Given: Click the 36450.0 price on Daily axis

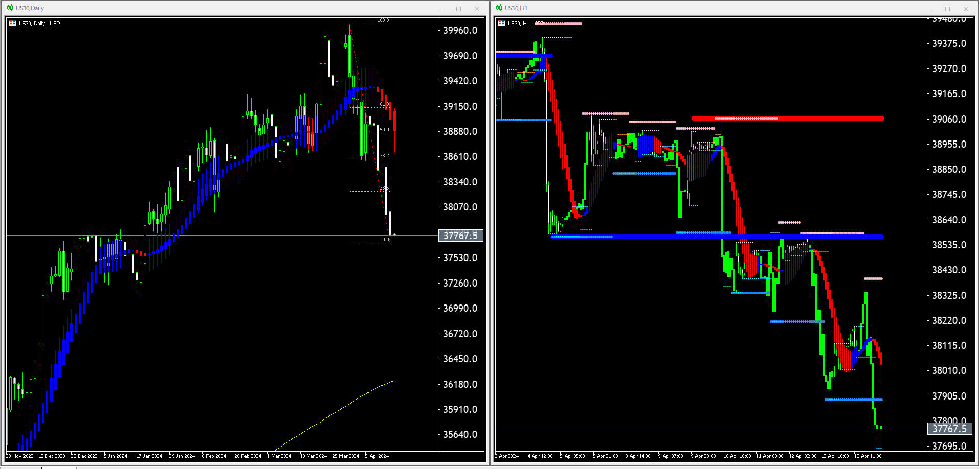Looking at the screenshot, I should coord(460,359).
